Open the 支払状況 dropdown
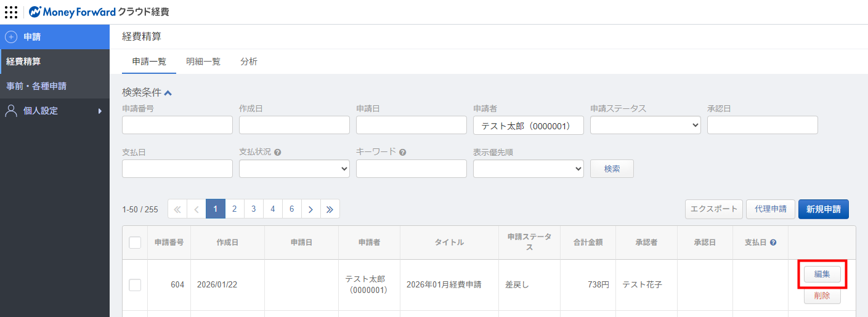The image size is (868, 317). tap(294, 169)
